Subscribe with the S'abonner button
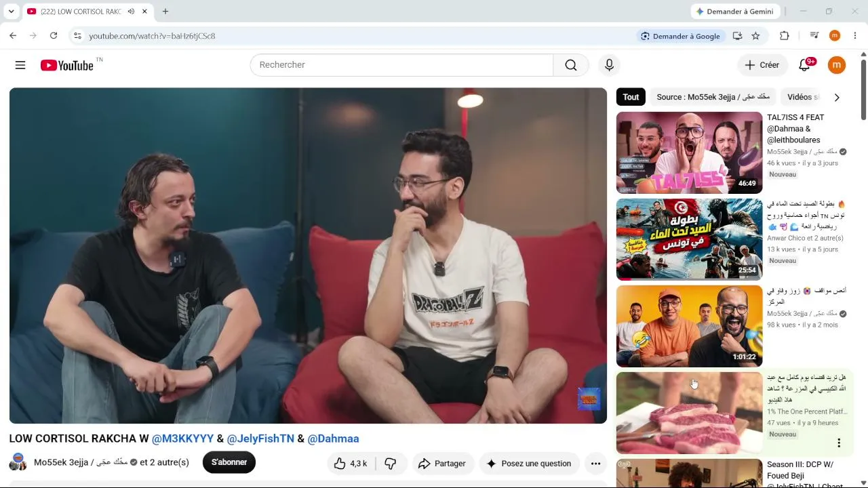The height and width of the screenshot is (488, 868). pos(229,462)
